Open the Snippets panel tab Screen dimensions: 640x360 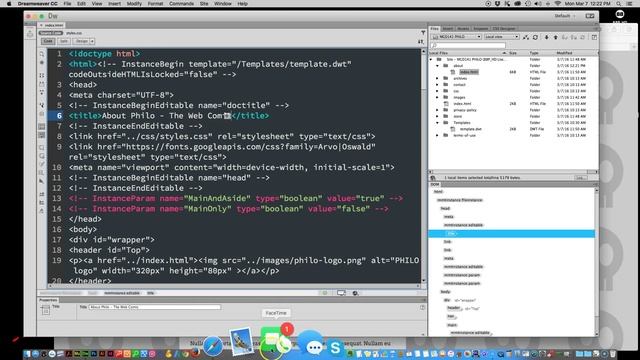coord(480,29)
